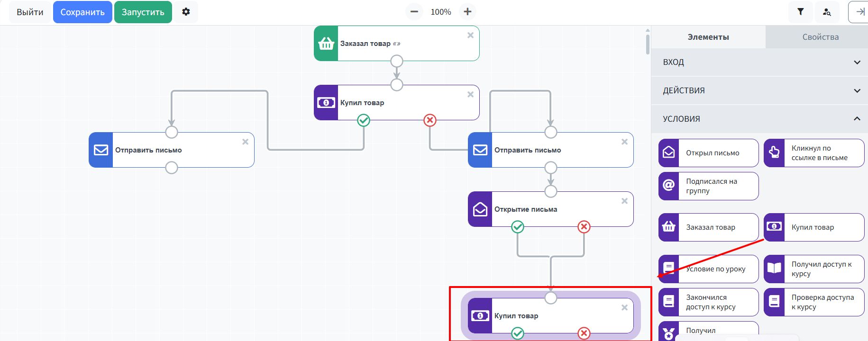Click the Выйти button

click(x=30, y=12)
